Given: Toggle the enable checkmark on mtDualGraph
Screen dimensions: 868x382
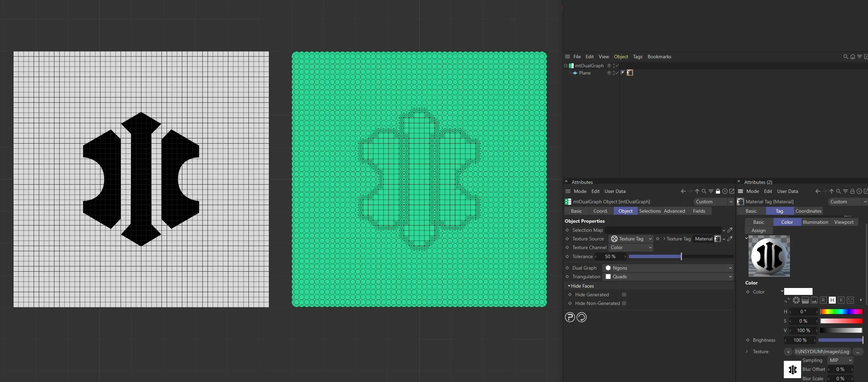Looking at the screenshot, I should [617, 66].
